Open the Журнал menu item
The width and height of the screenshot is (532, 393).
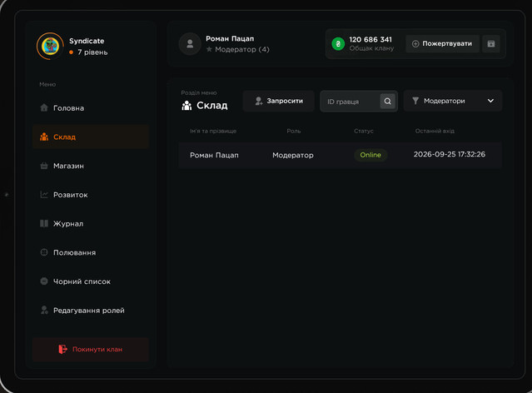(91, 224)
